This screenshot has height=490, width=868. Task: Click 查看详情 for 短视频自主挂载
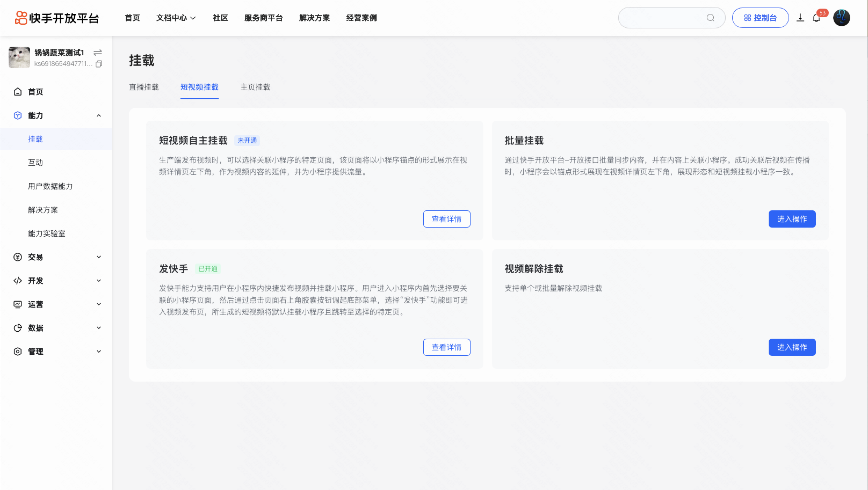coord(446,219)
